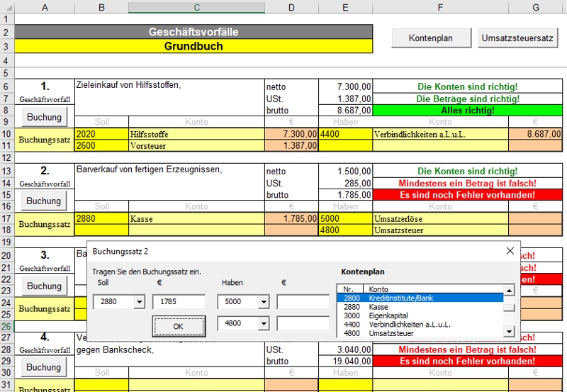Select the column C header
The image size is (567, 392).
pyautogui.click(x=196, y=7)
